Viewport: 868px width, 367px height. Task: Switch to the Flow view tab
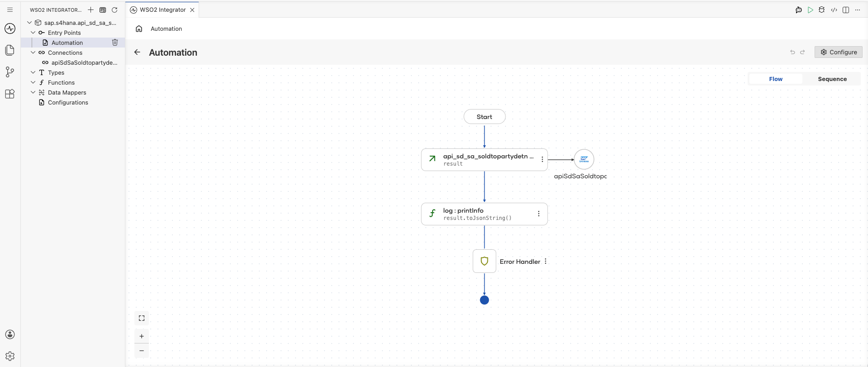click(776, 79)
